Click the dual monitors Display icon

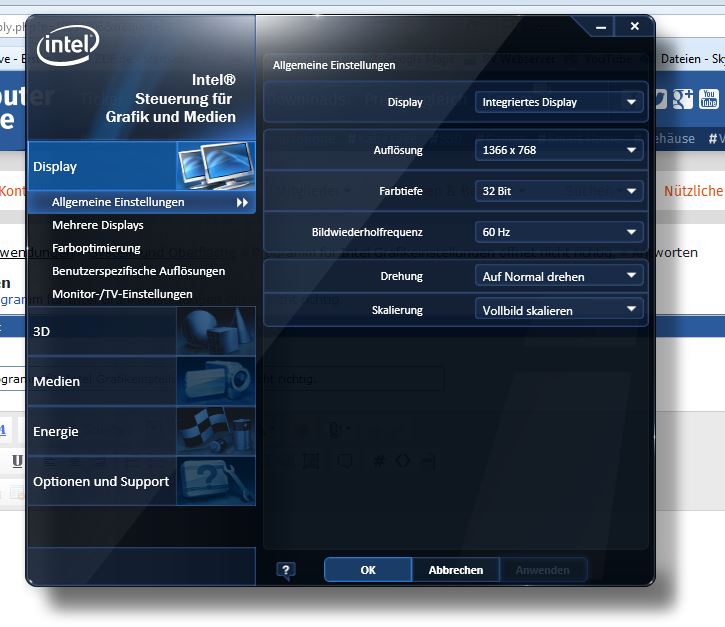(x=216, y=166)
